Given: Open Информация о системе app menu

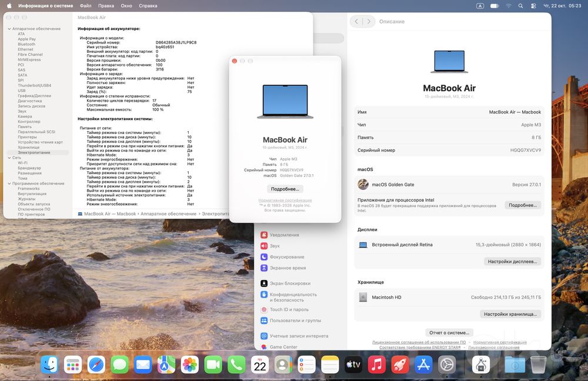Looking at the screenshot, I should pos(45,6).
